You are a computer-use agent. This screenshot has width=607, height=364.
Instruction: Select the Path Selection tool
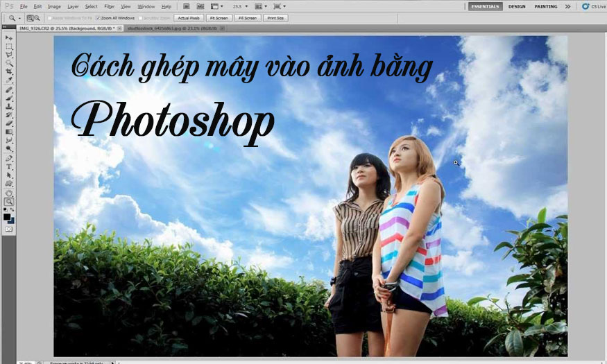coord(8,175)
